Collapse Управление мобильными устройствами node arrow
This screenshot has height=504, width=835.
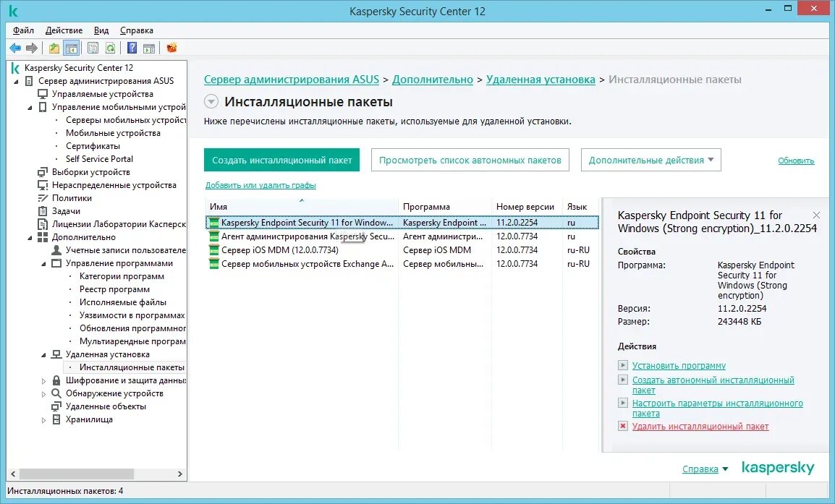[30, 108]
